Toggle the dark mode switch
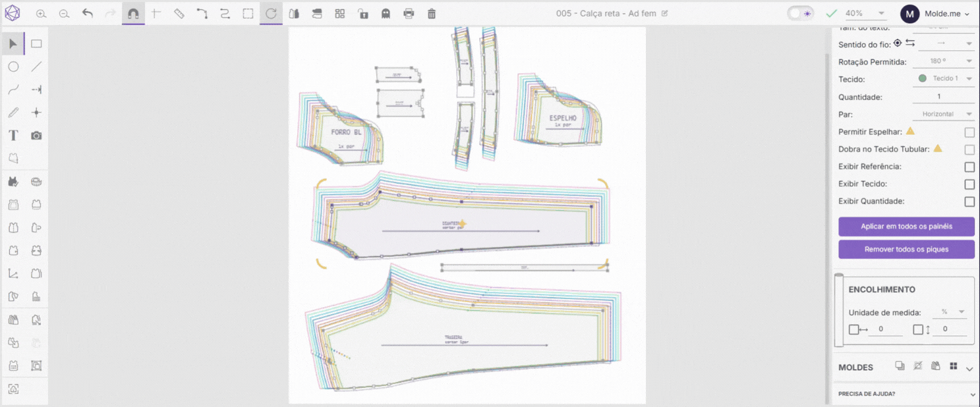This screenshot has width=980, height=407. coord(800,13)
